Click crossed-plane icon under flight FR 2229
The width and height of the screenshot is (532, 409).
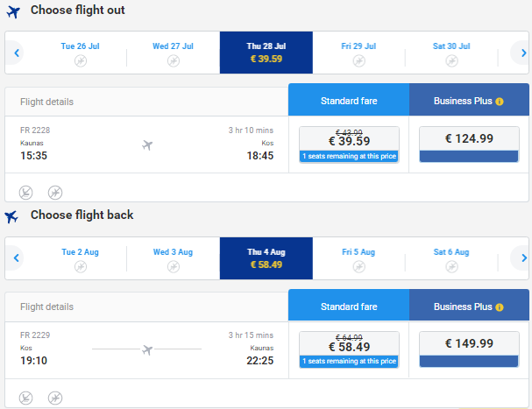[x=55, y=398]
